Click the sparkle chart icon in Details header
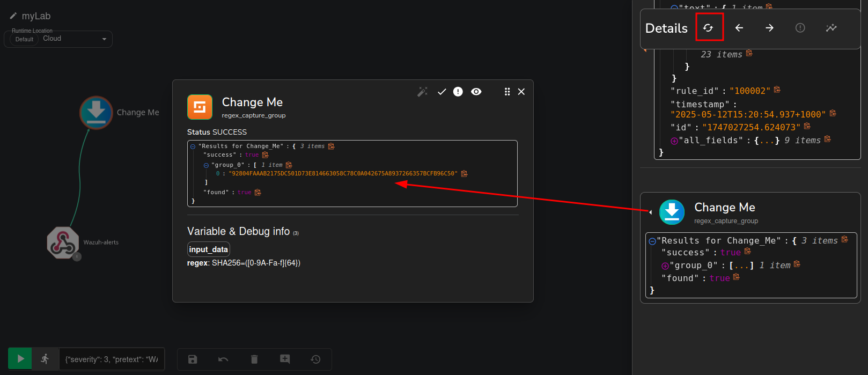 (x=831, y=28)
